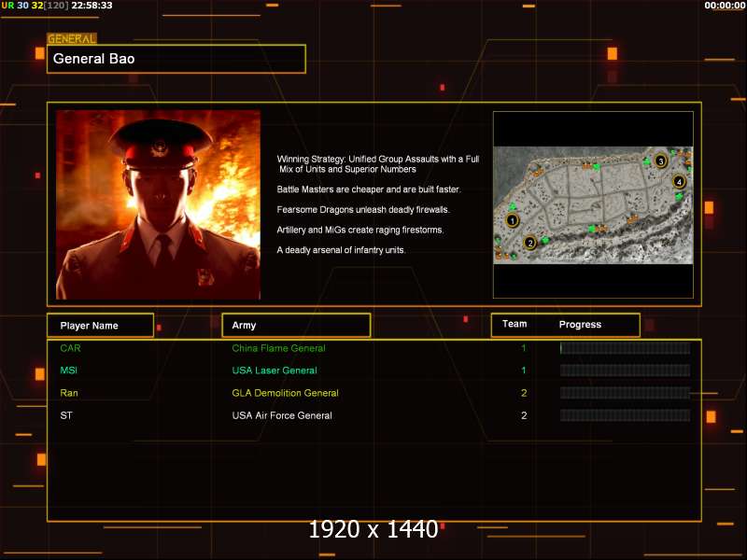Screen dimensions: 747x560
Task: Click USA Air Force General army entry
Action: [282, 415]
